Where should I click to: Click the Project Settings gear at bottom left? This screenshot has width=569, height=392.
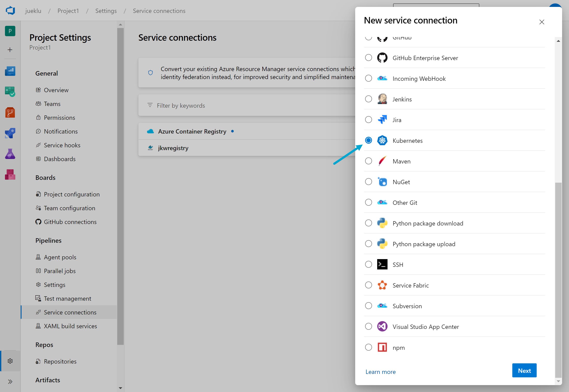10,361
